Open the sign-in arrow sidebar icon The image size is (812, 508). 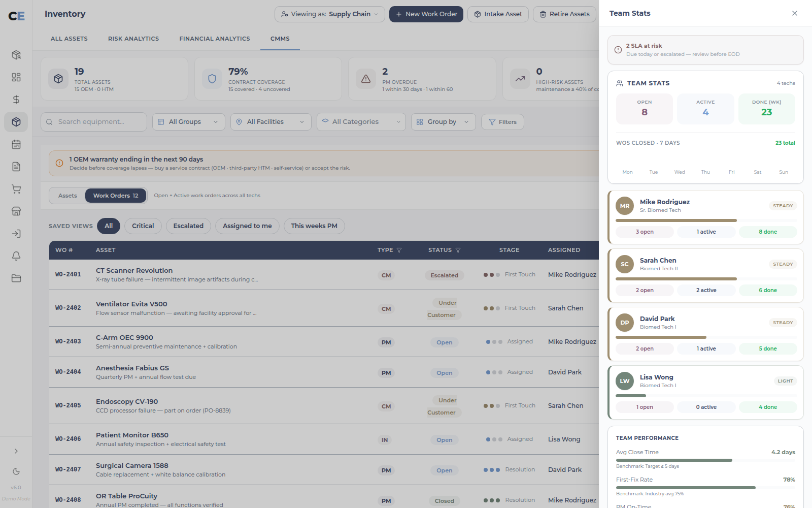[16, 234]
